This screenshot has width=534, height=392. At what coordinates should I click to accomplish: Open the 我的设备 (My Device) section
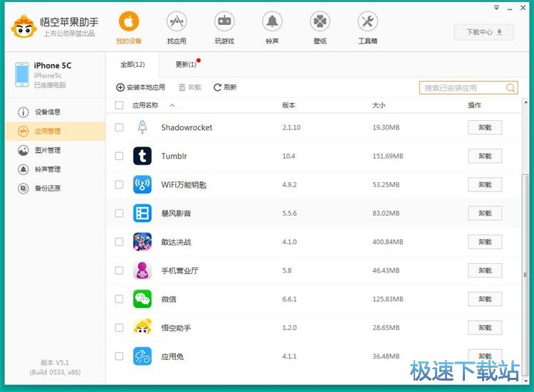pyautogui.click(x=129, y=28)
